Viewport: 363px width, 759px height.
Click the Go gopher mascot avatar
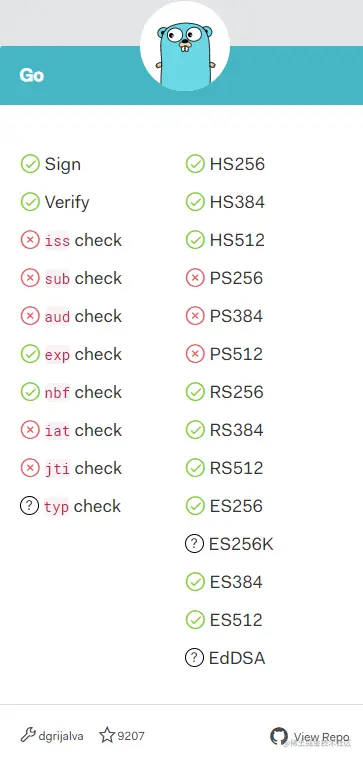[185, 46]
